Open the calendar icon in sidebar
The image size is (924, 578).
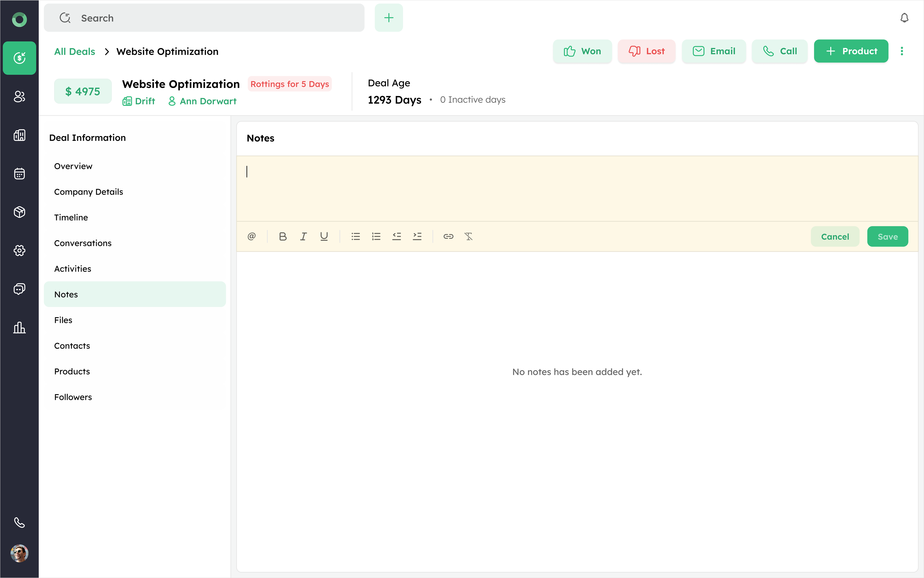[x=19, y=174]
